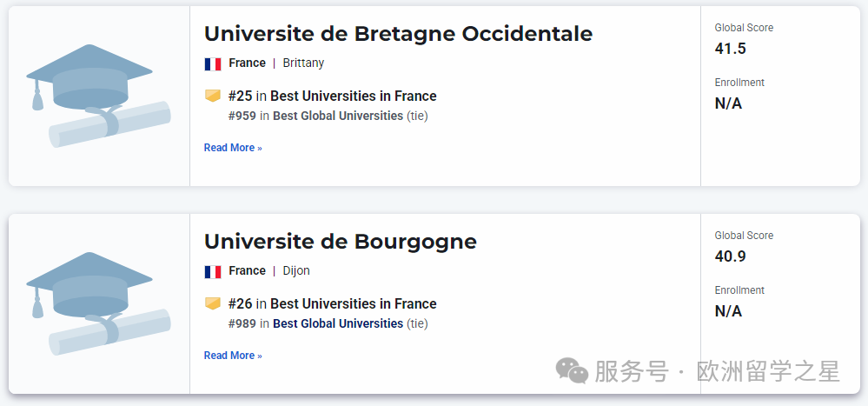868x406 pixels.
Task: Click Global Score 41.5 value
Action: 730,49
